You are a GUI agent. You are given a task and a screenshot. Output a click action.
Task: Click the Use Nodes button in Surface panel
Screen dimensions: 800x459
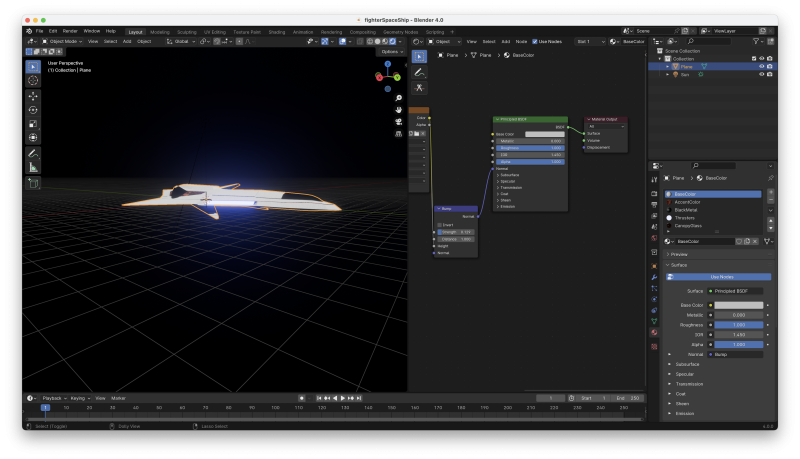pos(718,277)
